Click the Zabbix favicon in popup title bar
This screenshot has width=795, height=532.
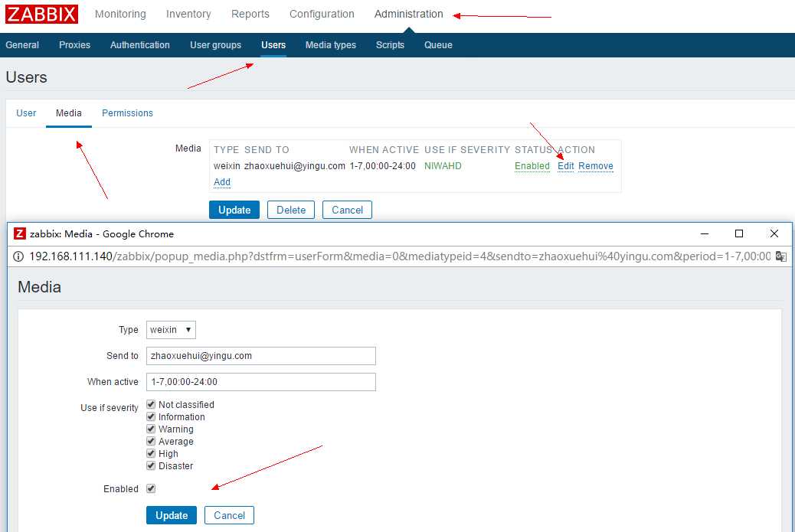pyautogui.click(x=19, y=233)
